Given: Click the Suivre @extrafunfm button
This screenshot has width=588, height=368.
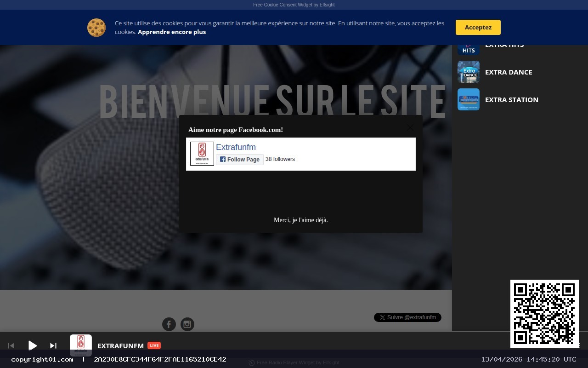Looking at the screenshot, I should pyautogui.click(x=407, y=317).
